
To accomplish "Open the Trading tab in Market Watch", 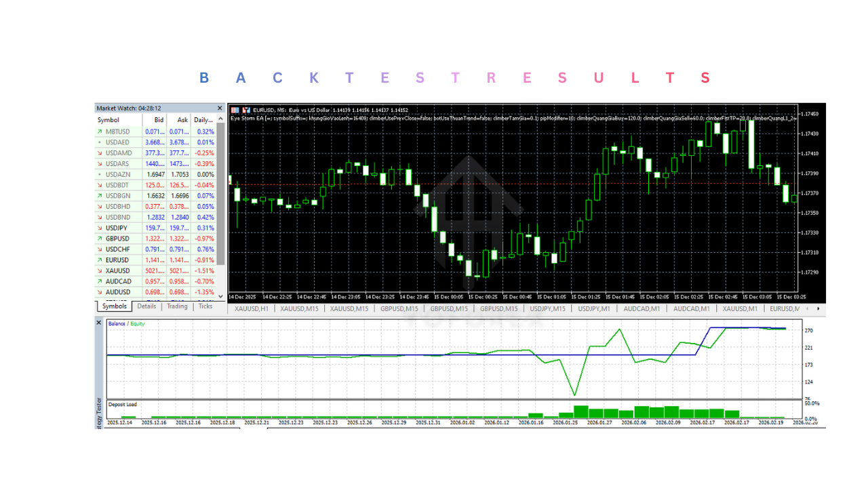I will pos(177,306).
